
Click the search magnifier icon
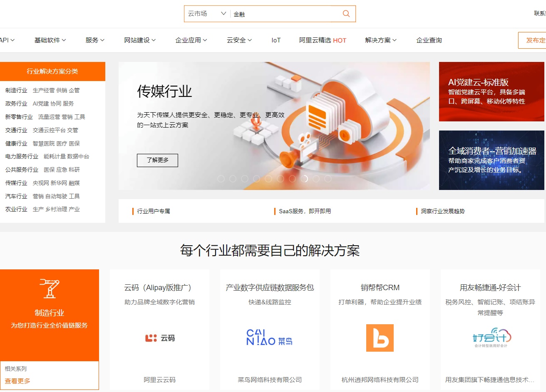pos(346,14)
